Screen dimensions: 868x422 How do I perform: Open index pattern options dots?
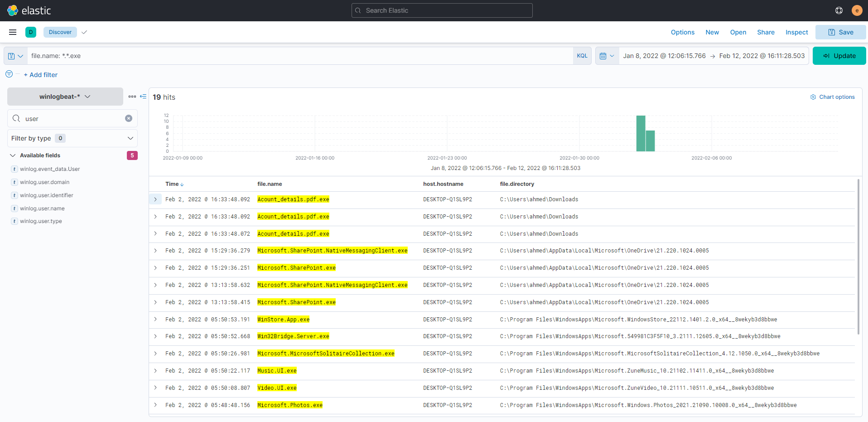click(132, 97)
